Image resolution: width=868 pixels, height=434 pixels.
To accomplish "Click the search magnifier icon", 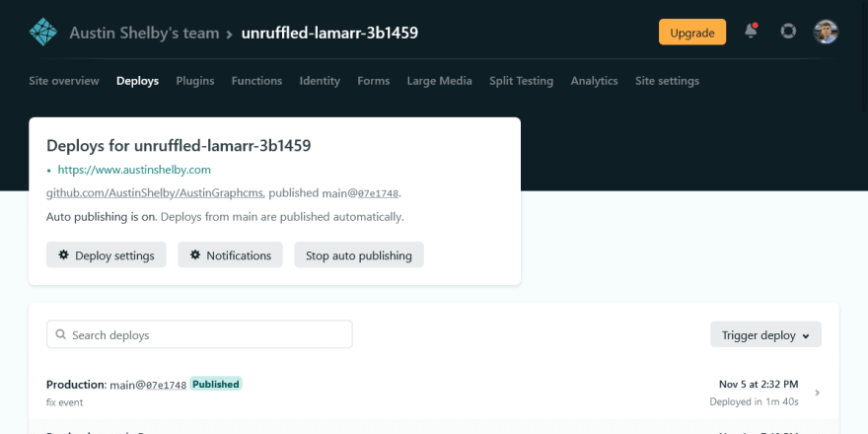I will 61,334.
